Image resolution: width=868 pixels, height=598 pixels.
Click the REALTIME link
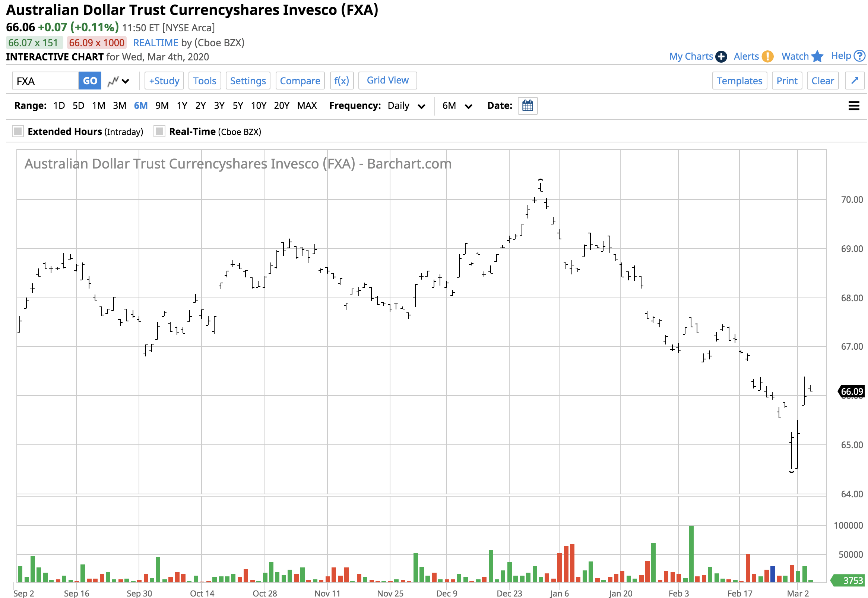click(x=156, y=43)
